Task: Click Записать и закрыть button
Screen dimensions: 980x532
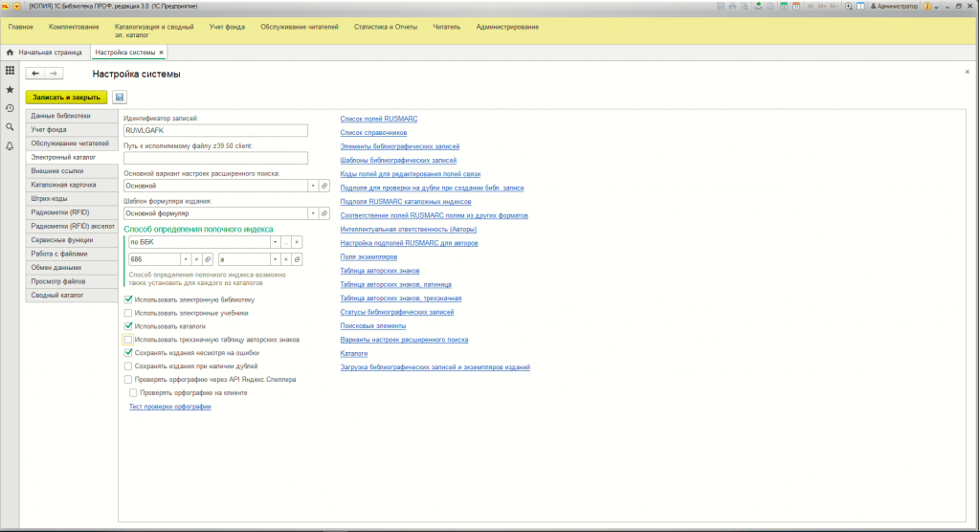Action: 66,97
